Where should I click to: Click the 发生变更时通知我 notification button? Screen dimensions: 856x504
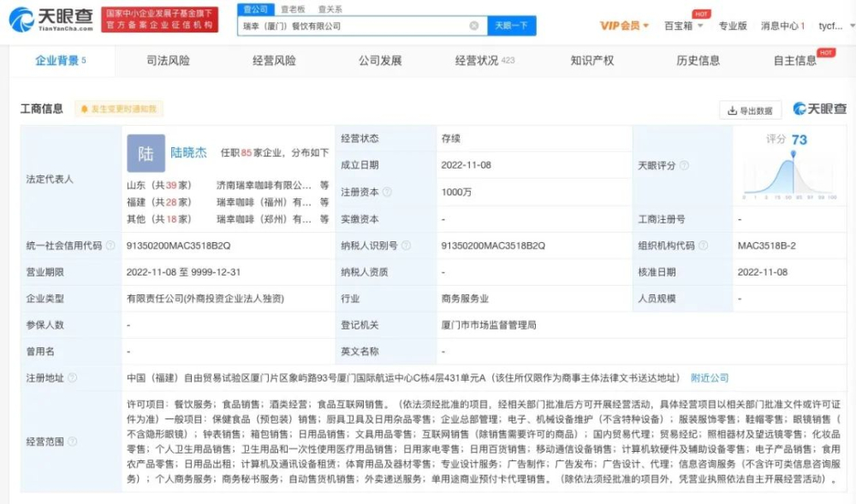(118, 109)
